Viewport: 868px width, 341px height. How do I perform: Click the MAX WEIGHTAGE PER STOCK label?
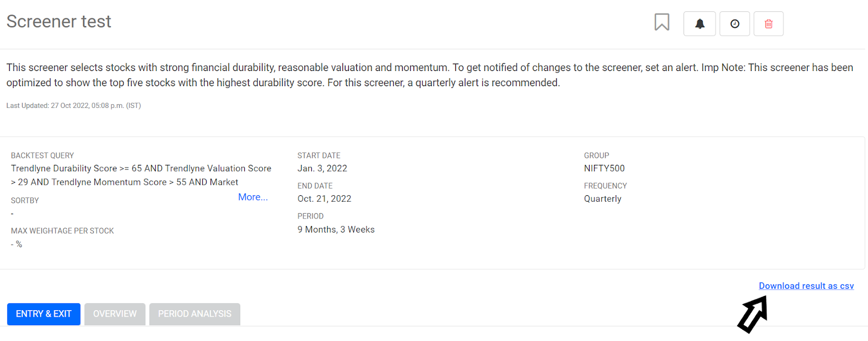click(x=62, y=231)
